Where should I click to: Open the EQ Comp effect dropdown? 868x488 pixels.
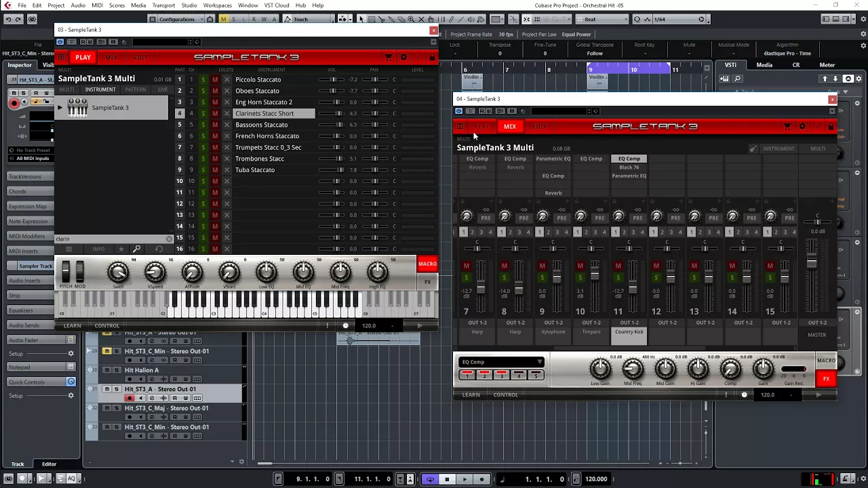(501, 362)
